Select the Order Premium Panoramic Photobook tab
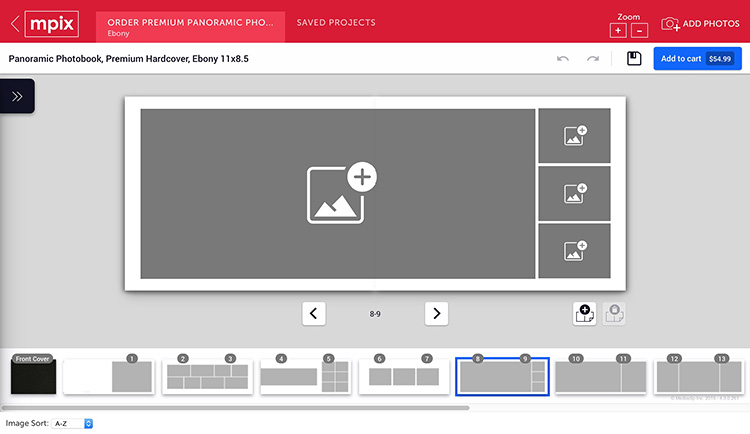This screenshot has width=750, height=434. point(190,27)
